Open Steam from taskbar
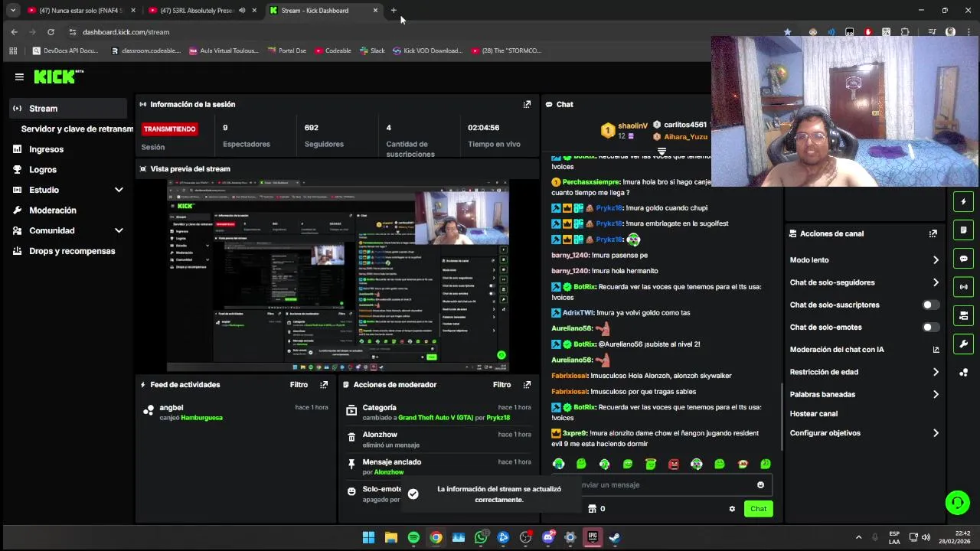This screenshot has height=551, width=980. pos(615,537)
